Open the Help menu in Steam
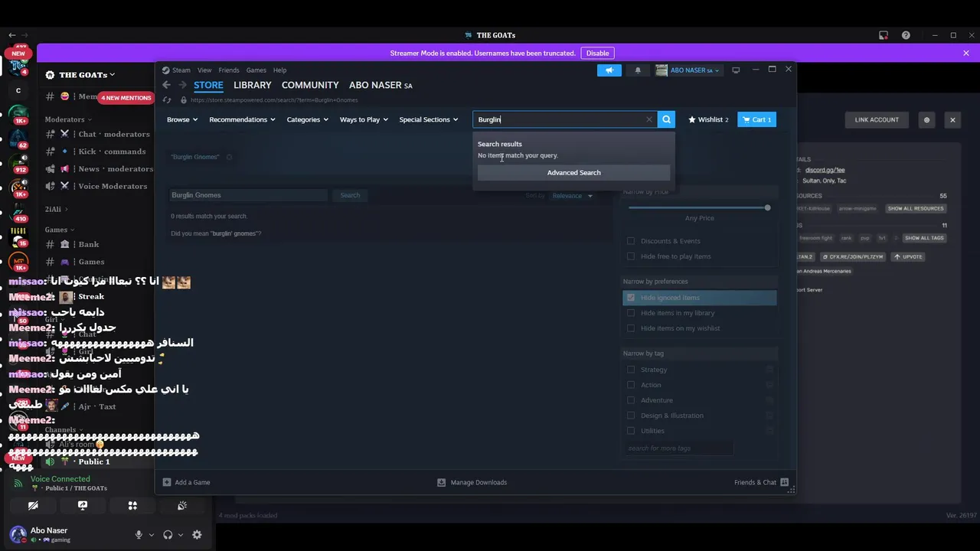Screen dimensions: 980x551 (280, 70)
